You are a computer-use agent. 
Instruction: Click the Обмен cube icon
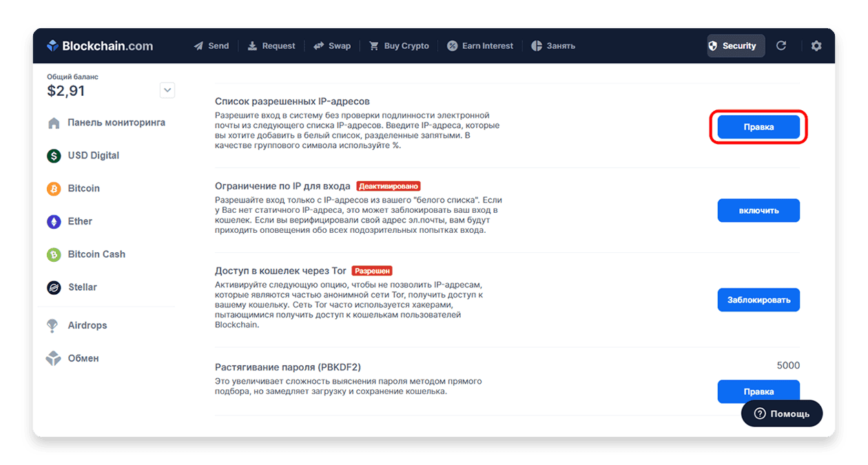click(x=53, y=358)
